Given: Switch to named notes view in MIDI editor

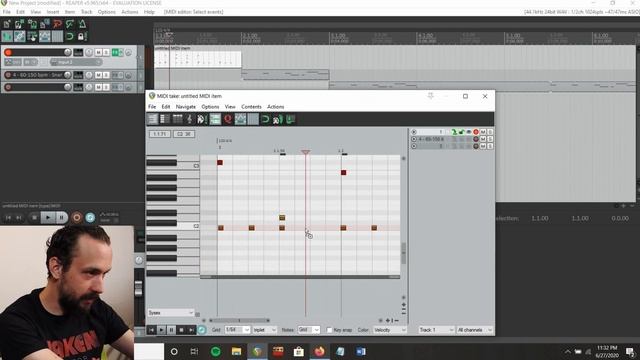Looking at the screenshot, I should coord(165,119).
